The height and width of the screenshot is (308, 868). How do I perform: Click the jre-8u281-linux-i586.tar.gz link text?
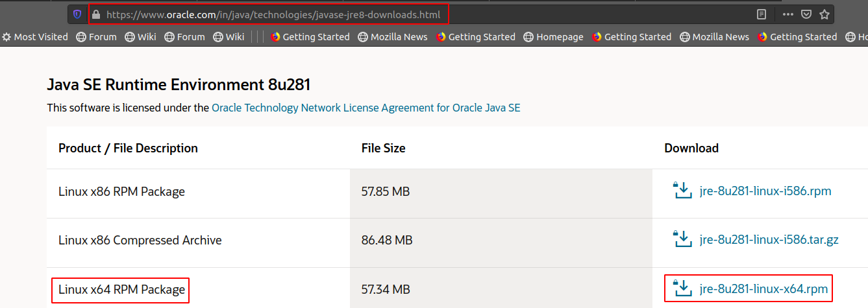coord(769,240)
